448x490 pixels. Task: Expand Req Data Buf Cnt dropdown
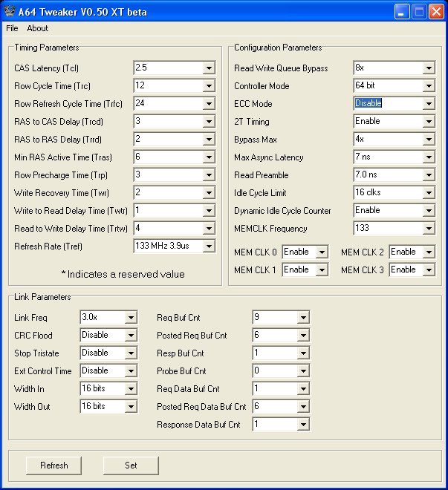click(303, 389)
